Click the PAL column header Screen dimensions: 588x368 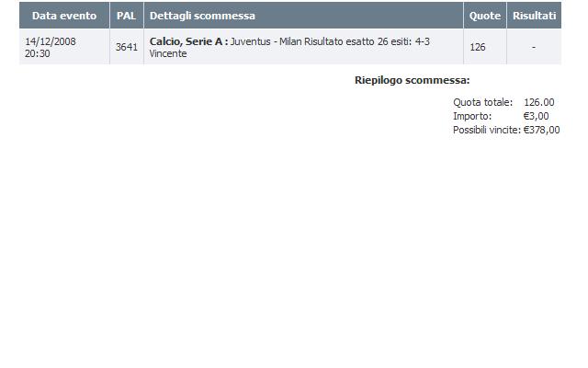tap(127, 16)
